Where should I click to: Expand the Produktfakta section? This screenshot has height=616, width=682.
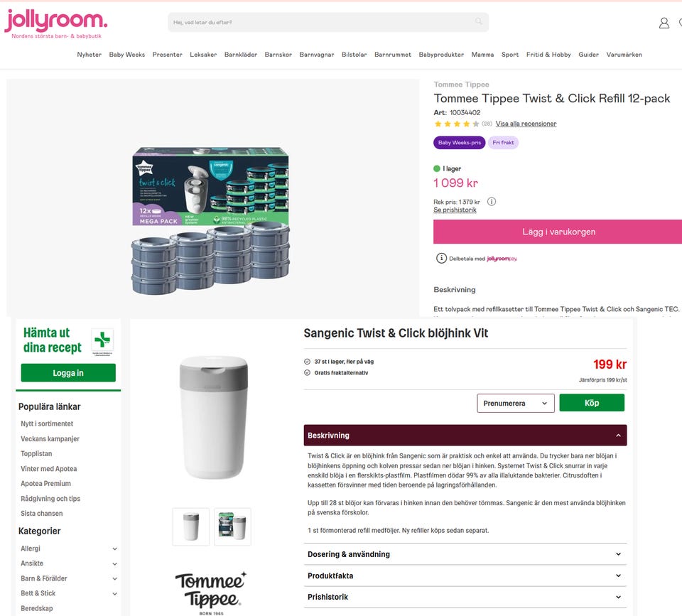click(465, 576)
